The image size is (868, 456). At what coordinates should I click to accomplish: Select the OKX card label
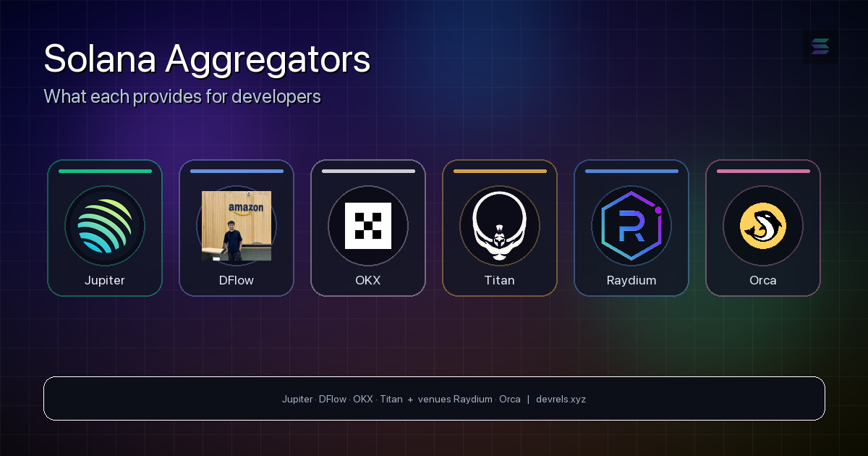368,280
